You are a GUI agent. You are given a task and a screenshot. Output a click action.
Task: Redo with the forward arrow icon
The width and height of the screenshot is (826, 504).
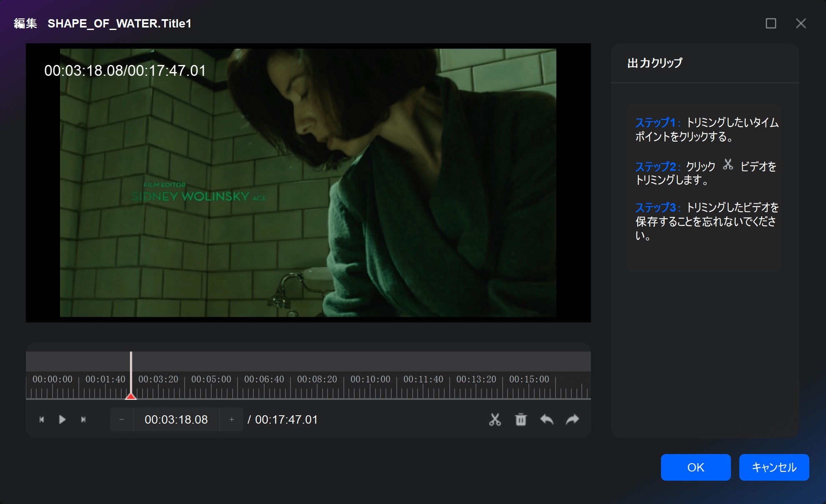(x=573, y=419)
